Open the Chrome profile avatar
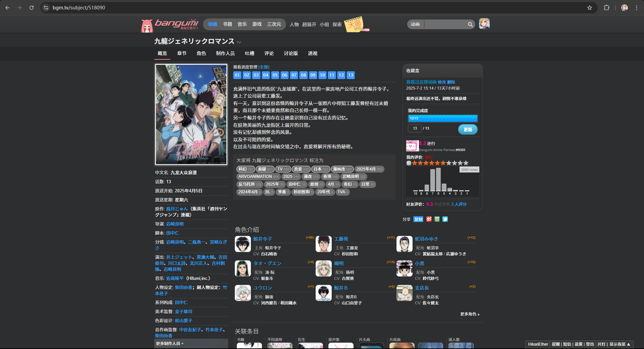Image resolution: width=644 pixels, height=349 pixels. (x=624, y=7)
